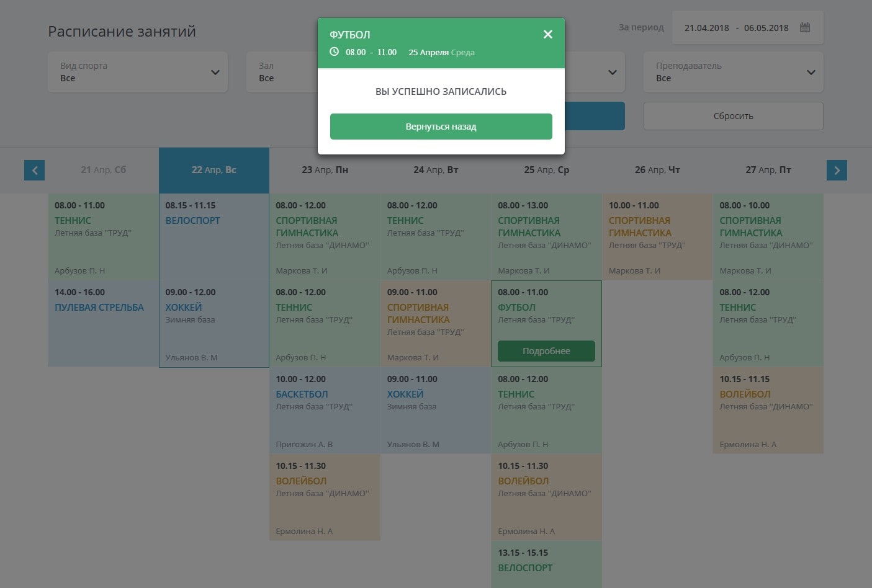Image resolution: width=872 pixels, height=588 pixels.
Task: Click the calendar icon in date range
Action: coord(805,27)
